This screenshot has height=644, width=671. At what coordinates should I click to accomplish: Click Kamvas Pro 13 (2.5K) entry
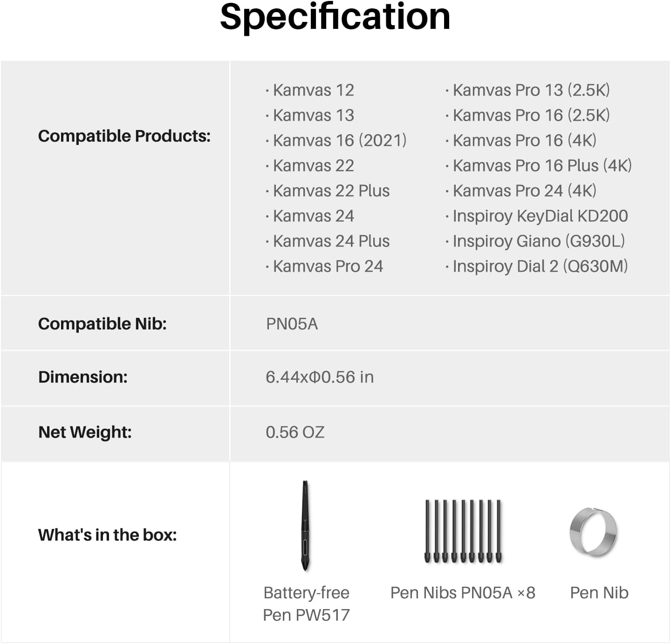pos(531,90)
